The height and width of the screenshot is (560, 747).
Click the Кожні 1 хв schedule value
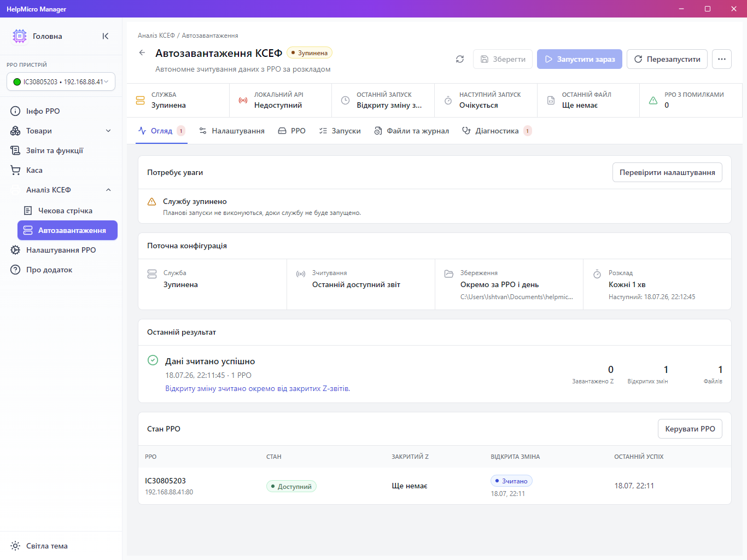tap(627, 284)
